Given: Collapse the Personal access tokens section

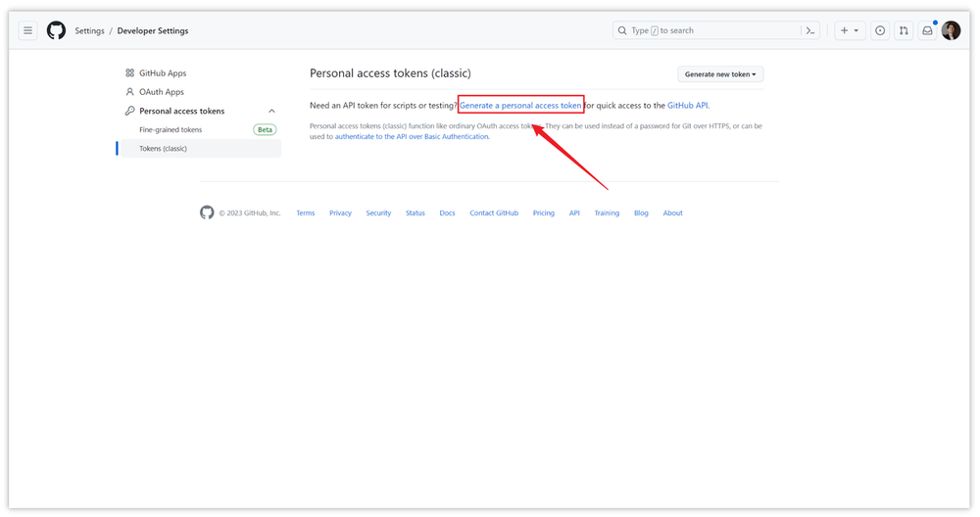Looking at the screenshot, I should click(x=271, y=111).
